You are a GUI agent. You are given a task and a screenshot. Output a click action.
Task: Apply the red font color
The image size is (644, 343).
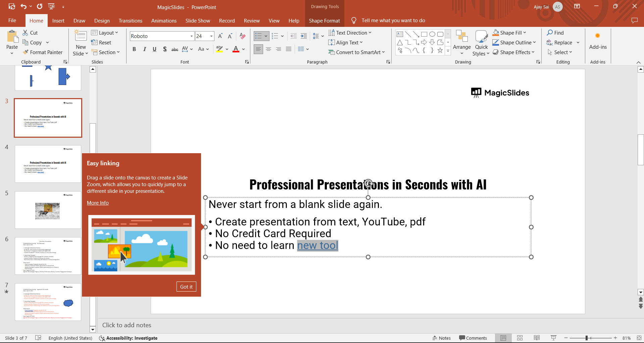tap(236, 49)
